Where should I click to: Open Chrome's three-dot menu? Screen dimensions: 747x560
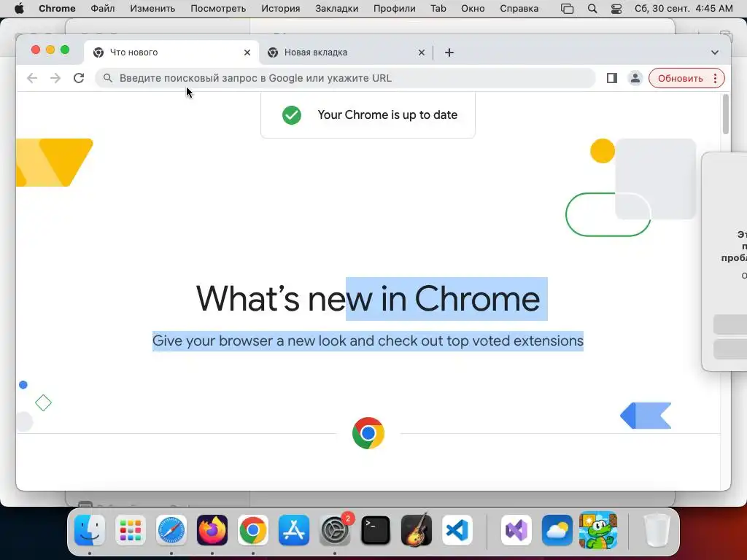click(715, 79)
